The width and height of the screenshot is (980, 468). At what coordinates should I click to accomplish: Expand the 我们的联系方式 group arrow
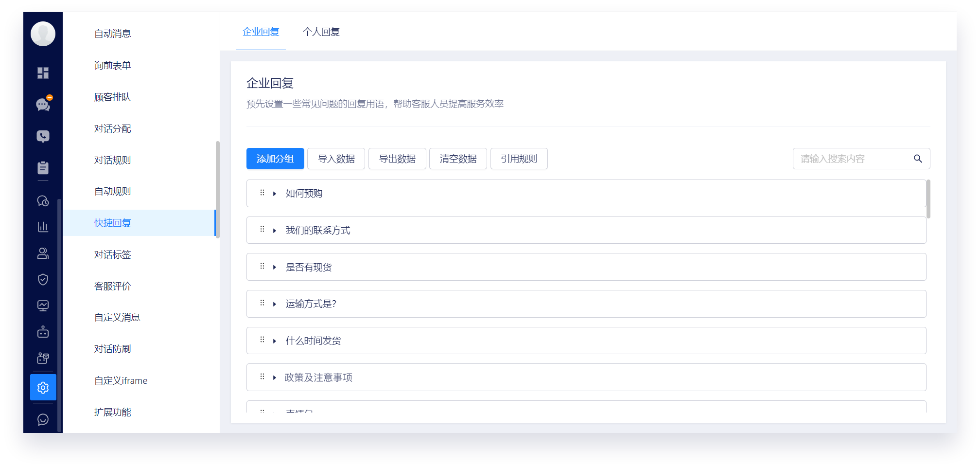coord(275,231)
